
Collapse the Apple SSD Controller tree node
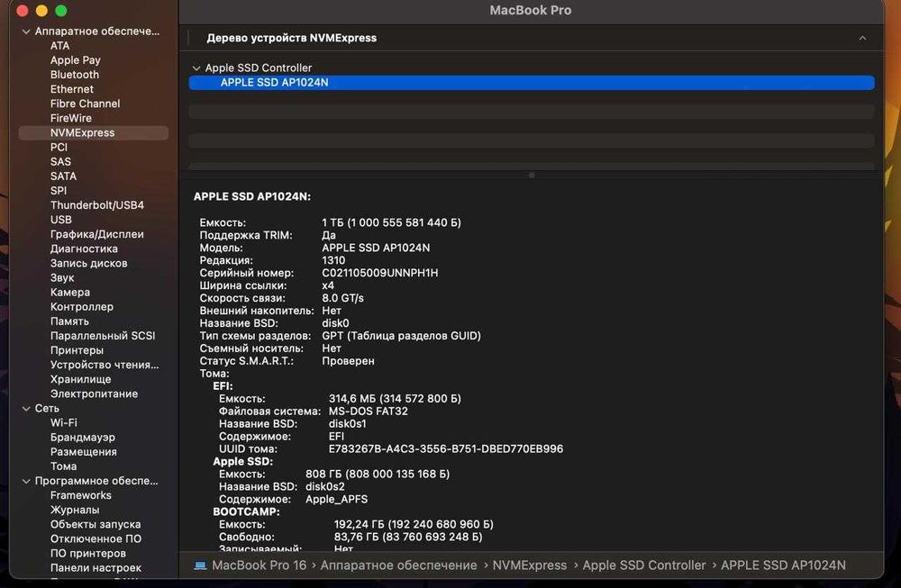tap(196, 68)
